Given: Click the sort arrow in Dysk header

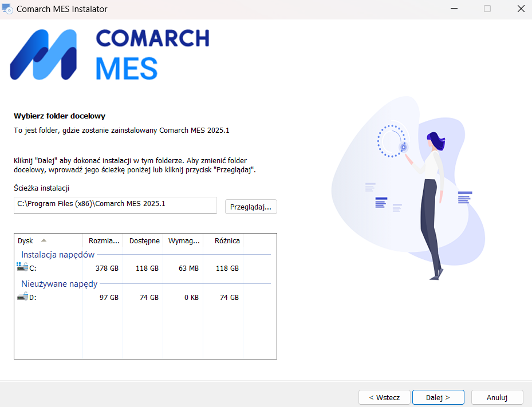Looking at the screenshot, I should (x=44, y=241).
